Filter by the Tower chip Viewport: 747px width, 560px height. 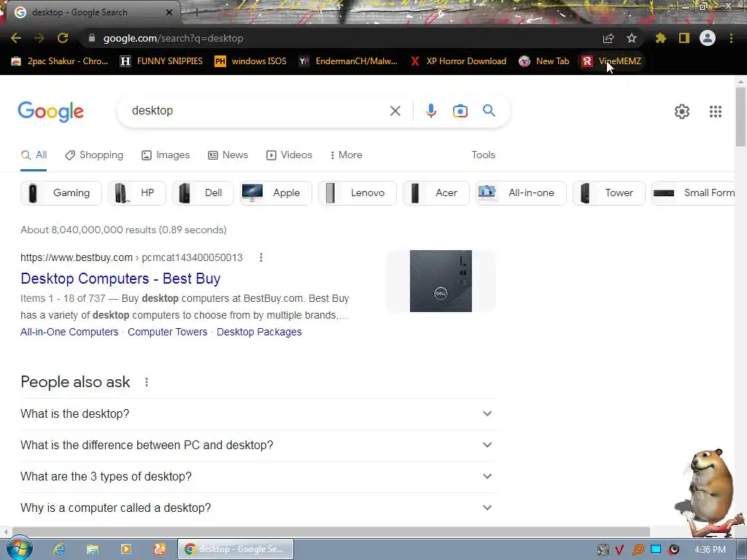click(x=609, y=192)
